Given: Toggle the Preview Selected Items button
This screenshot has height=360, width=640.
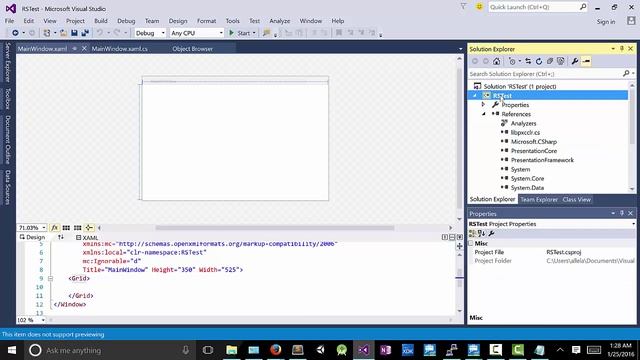Looking at the screenshot, I should [x=586, y=61].
